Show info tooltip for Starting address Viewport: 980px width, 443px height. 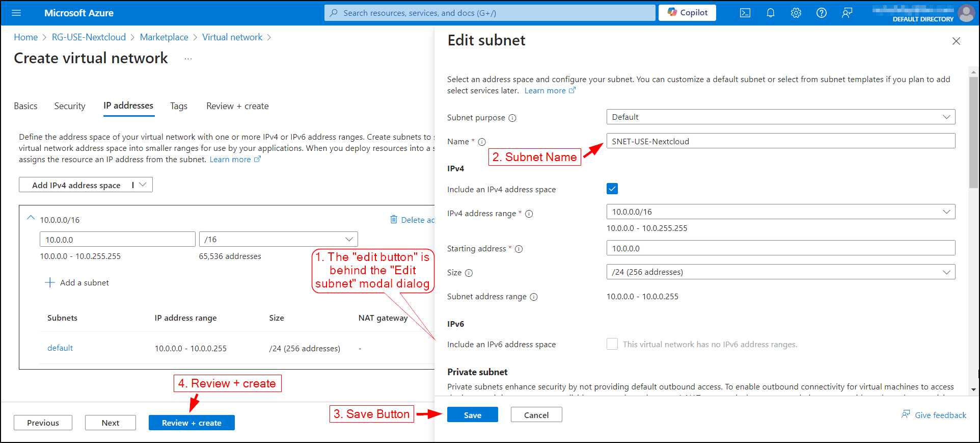pos(519,249)
